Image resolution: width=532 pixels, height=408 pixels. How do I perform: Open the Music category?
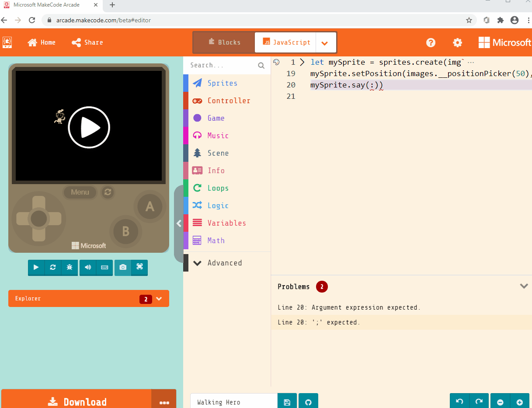pos(227,136)
